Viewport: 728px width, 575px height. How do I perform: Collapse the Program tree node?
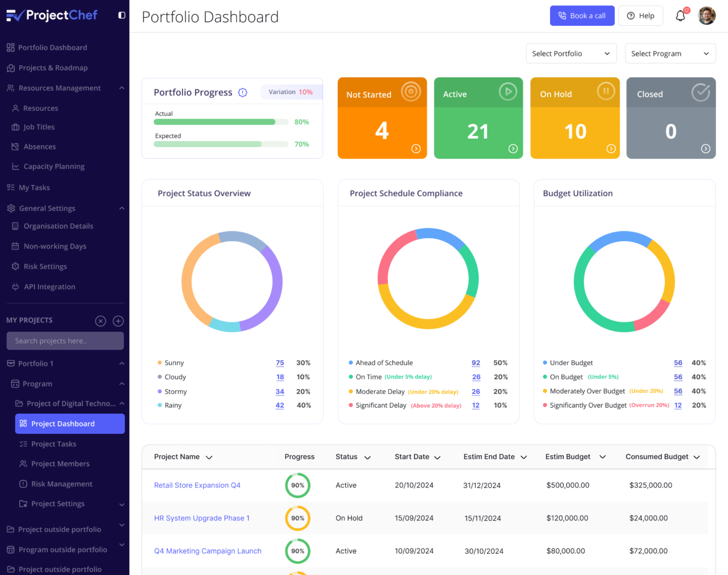point(122,384)
